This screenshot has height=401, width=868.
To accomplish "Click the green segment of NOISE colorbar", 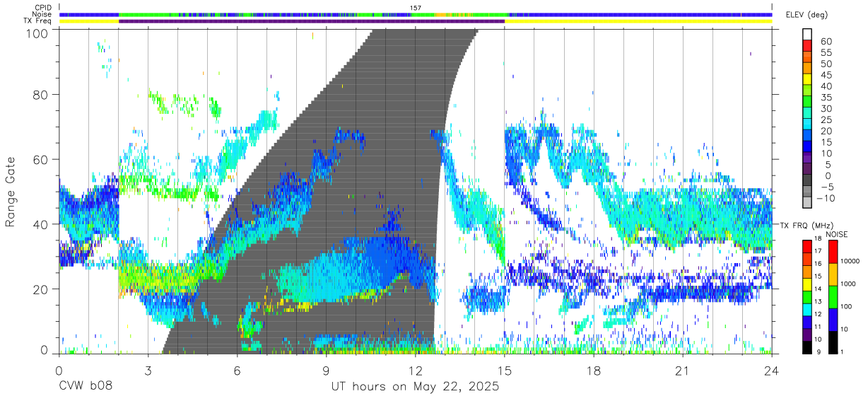I will point(832,297).
